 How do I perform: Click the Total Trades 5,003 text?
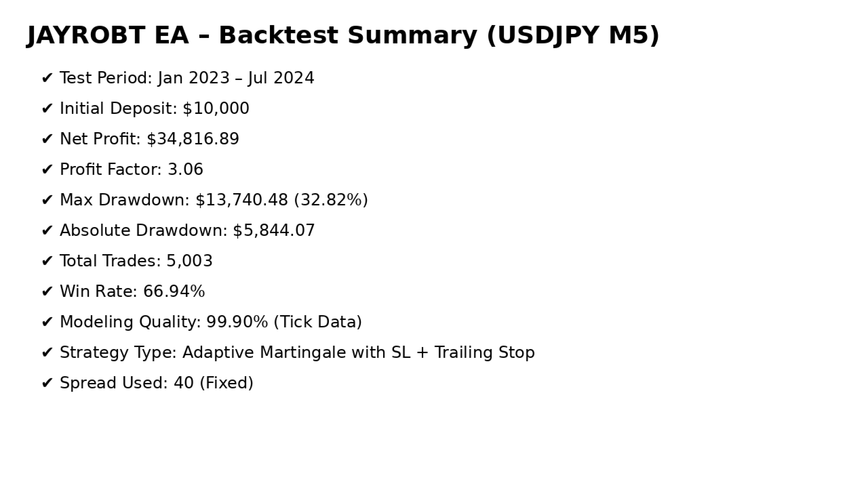[x=136, y=262]
